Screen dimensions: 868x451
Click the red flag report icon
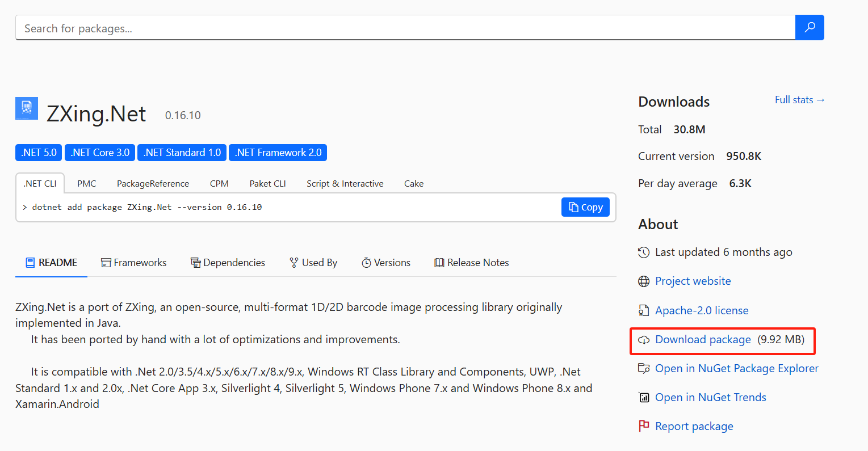pos(644,426)
